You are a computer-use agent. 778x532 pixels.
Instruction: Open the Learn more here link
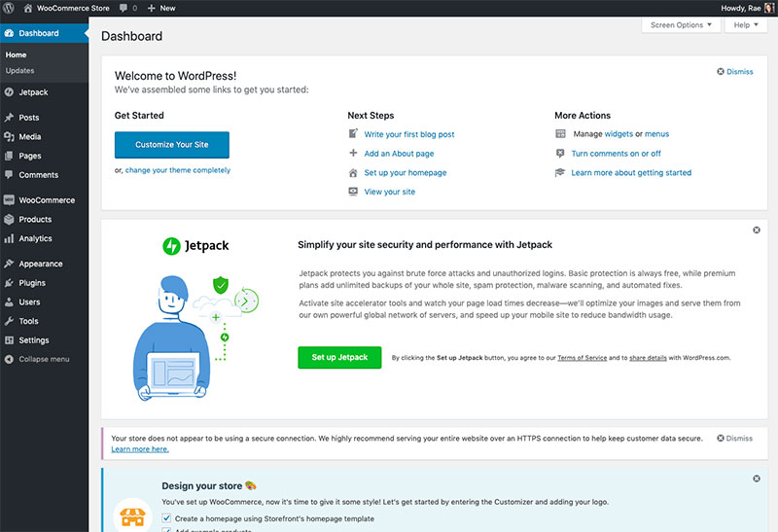click(140, 449)
